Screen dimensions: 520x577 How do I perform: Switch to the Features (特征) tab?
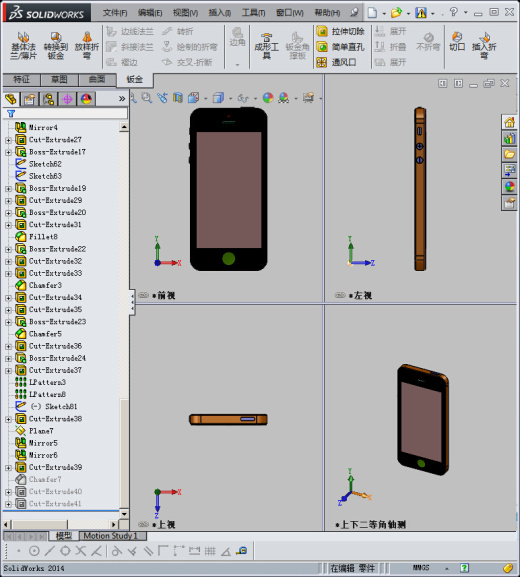pos(21,79)
